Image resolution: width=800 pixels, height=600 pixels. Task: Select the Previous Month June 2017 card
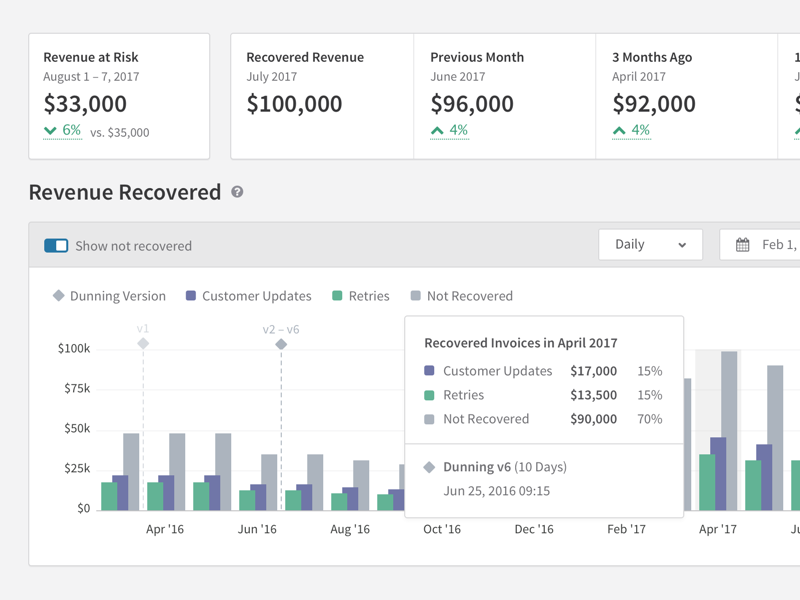coord(505,96)
